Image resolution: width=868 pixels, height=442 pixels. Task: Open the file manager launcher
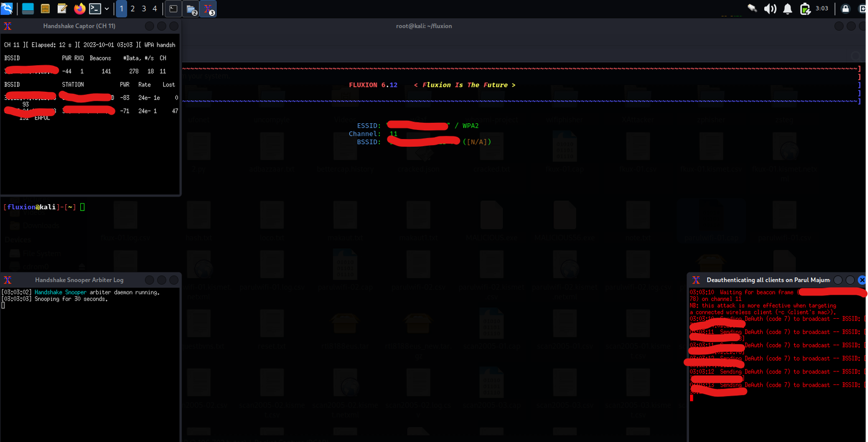point(45,9)
